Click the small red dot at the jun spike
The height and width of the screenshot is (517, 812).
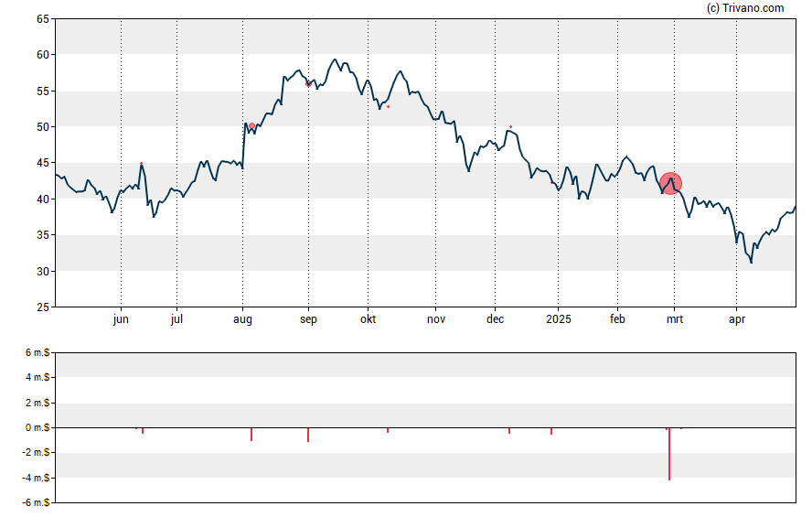142,163
